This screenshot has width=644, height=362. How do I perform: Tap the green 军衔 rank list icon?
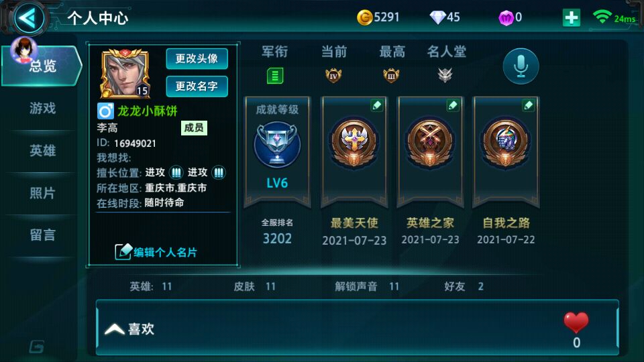coord(275,76)
